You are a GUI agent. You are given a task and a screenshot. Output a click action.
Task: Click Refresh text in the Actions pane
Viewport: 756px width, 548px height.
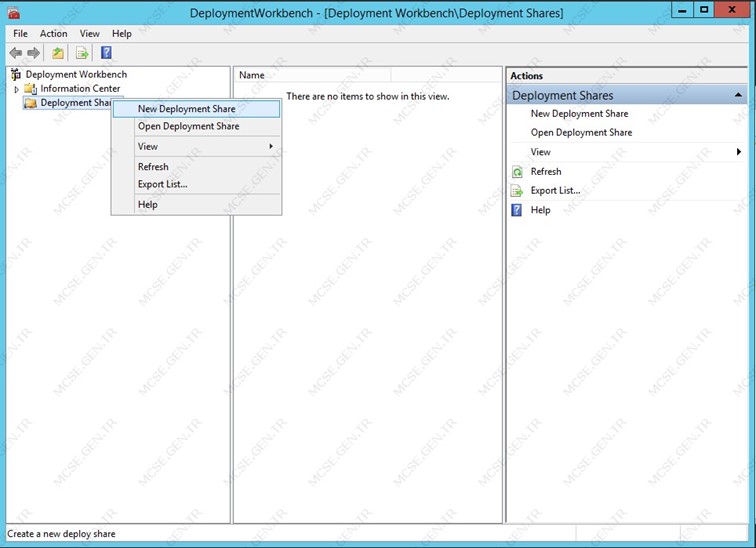coord(546,172)
